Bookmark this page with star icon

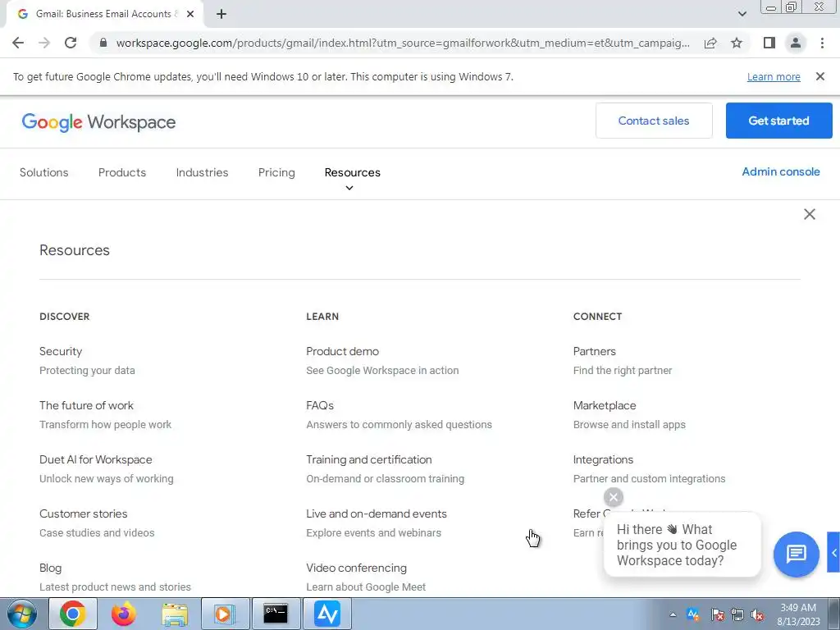click(737, 43)
